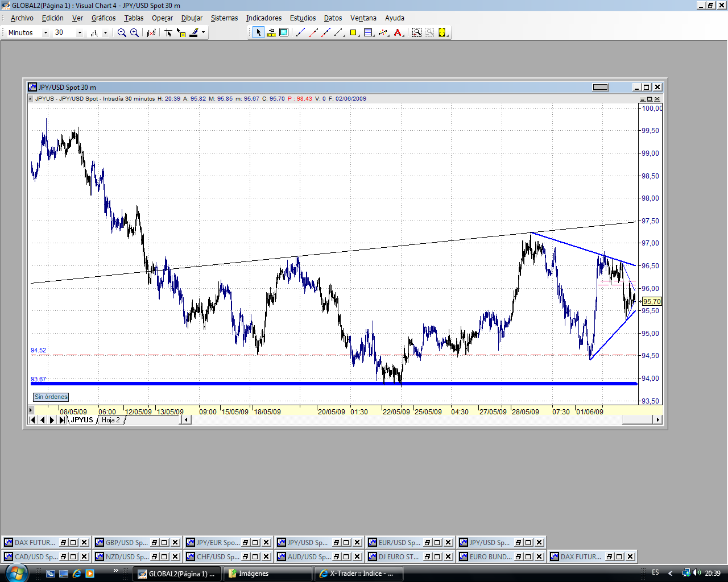The width and height of the screenshot is (728, 582).
Task: Open the Minutos time unit dropdown
Action: coord(45,33)
